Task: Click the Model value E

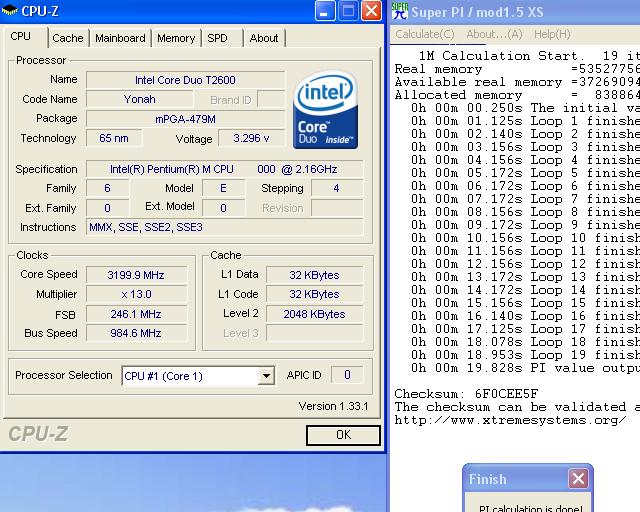Action: (223, 188)
